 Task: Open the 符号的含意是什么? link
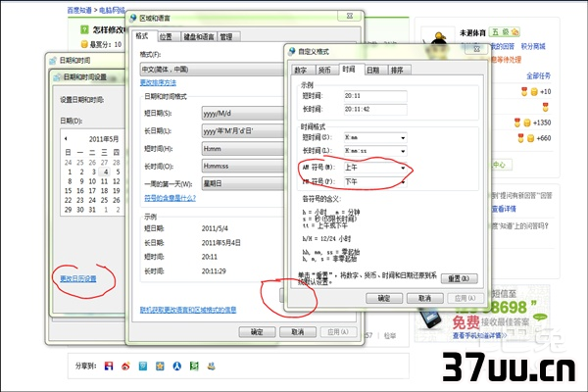click(x=170, y=198)
